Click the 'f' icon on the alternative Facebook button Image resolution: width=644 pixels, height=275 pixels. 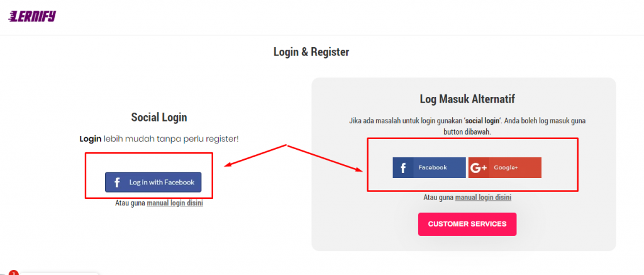click(403, 168)
